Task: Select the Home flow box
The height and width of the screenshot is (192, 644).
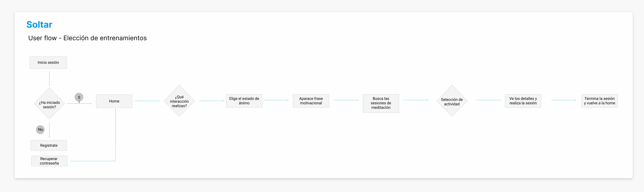Action: [114, 101]
